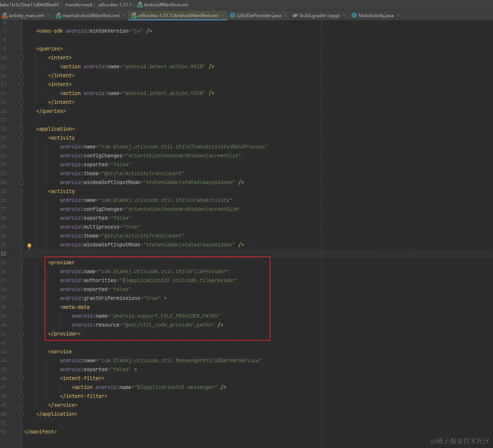493x448 pixels.
Task: Open the main\AndroidManifest.xml tab
Action: click(x=91, y=15)
